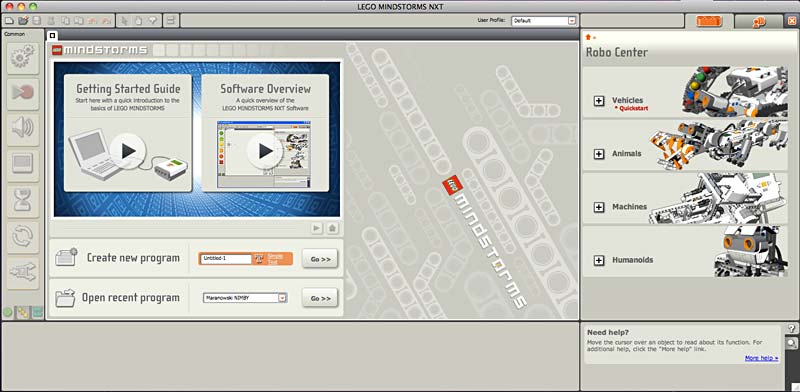The width and height of the screenshot is (800, 392).
Task: Click small home button below video panel
Action: pyautogui.click(x=332, y=228)
